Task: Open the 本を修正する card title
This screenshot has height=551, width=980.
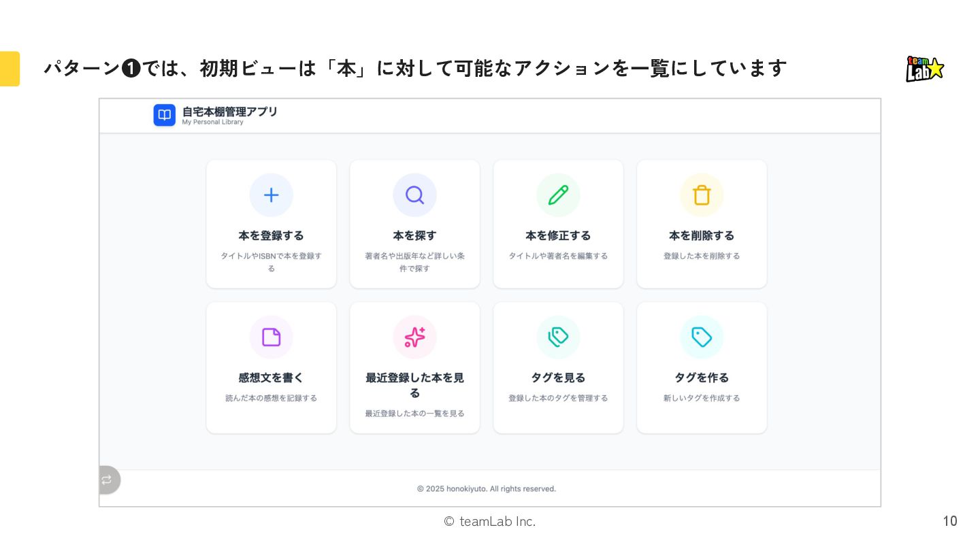Action: click(x=558, y=235)
